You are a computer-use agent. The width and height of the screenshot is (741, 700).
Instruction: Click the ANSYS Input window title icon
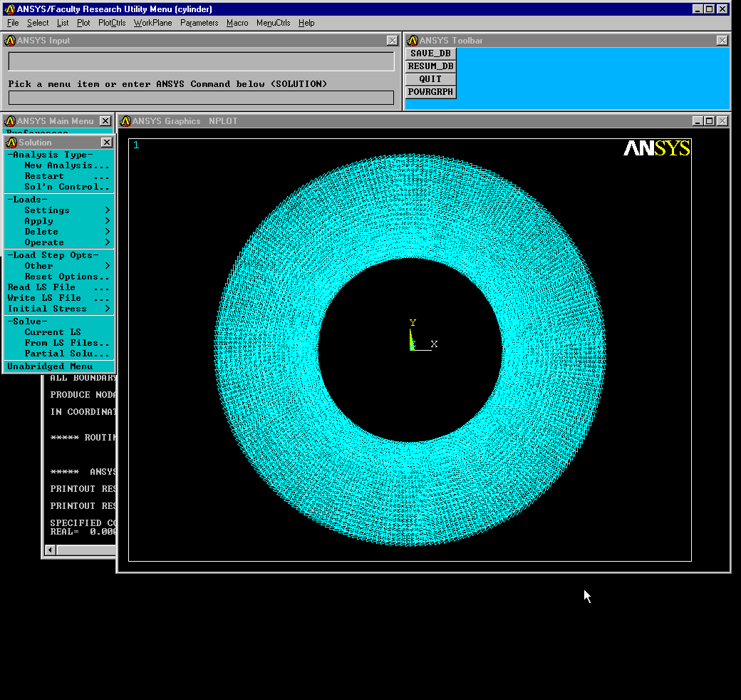(10, 41)
